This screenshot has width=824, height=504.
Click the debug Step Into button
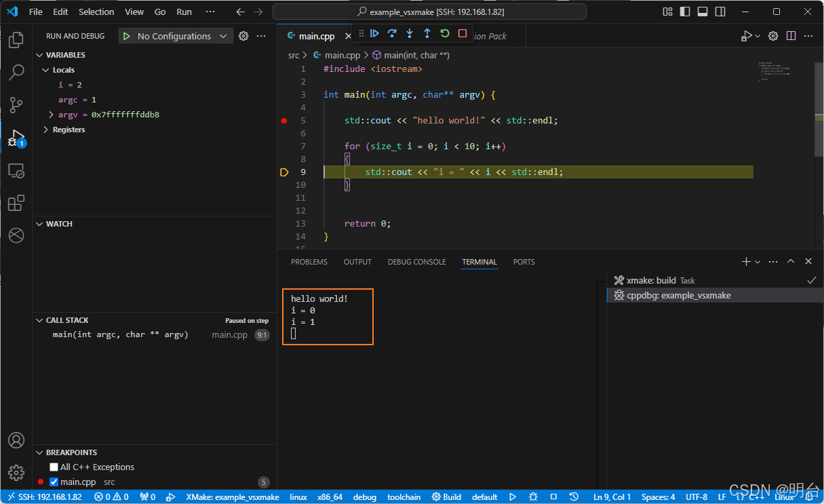(410, 33)
